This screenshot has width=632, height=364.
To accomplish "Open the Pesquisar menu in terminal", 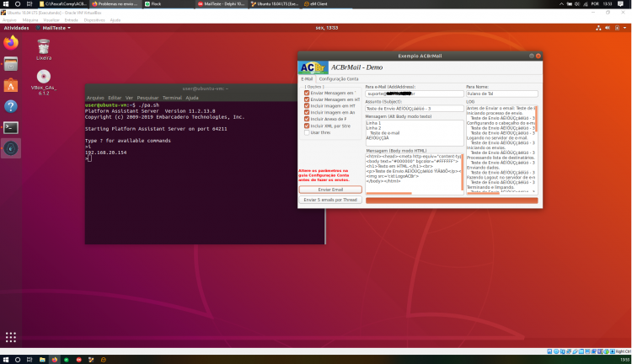I will tap(147, 98).
